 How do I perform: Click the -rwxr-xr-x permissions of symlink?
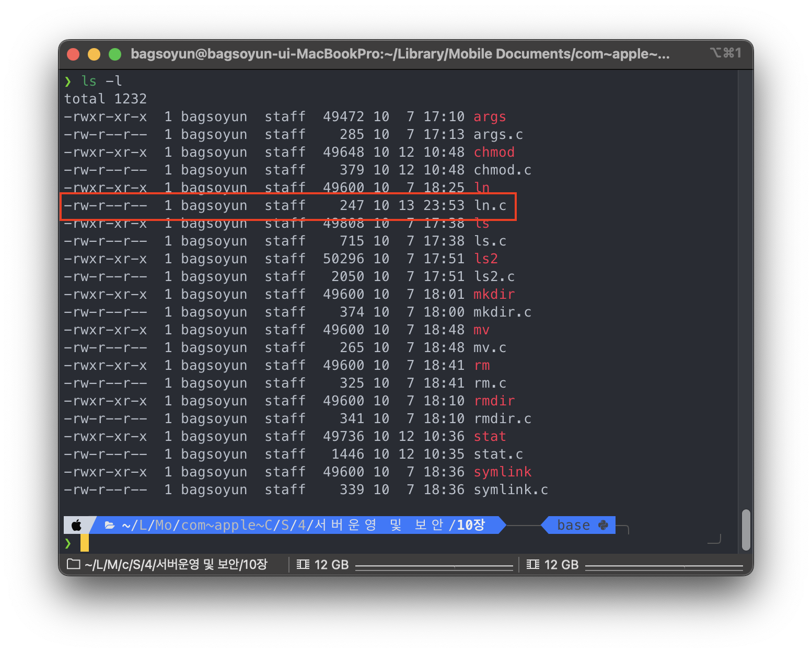106,472
